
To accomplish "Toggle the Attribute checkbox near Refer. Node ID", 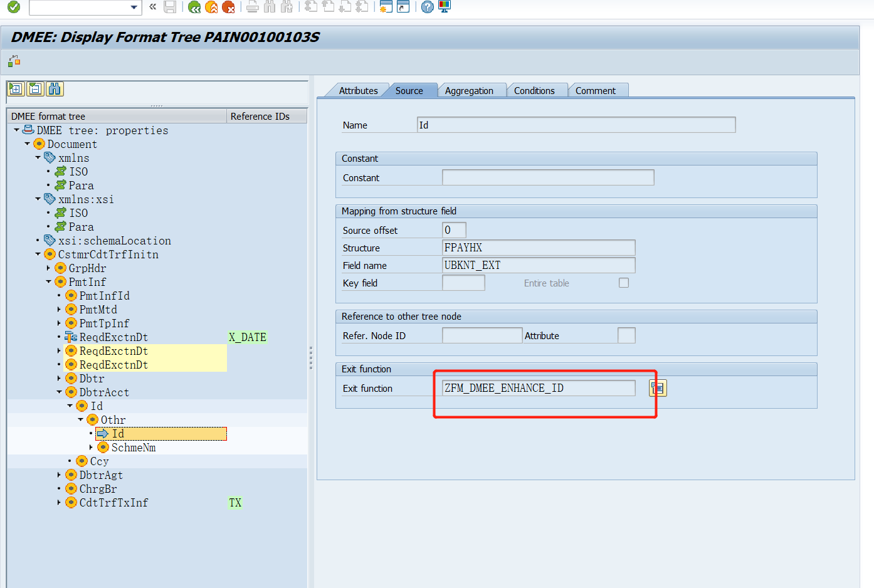I will (x=627, y=335).
